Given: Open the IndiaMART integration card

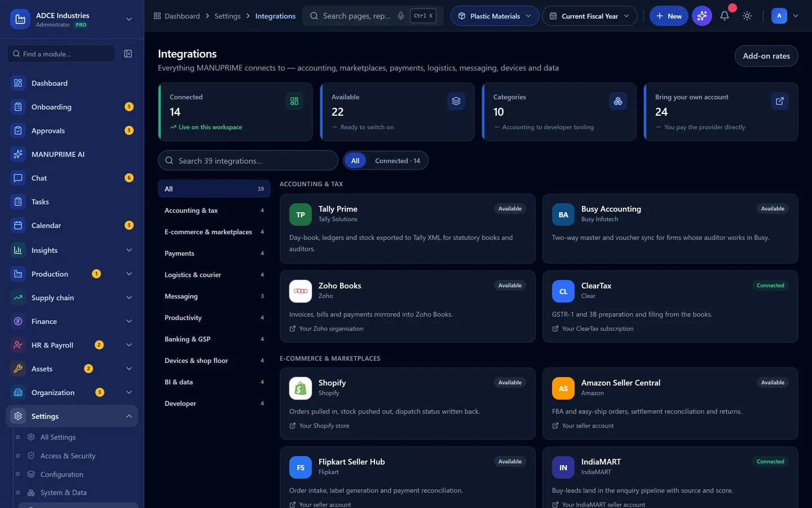Looking at the screenshot, I should coord(670,478).
